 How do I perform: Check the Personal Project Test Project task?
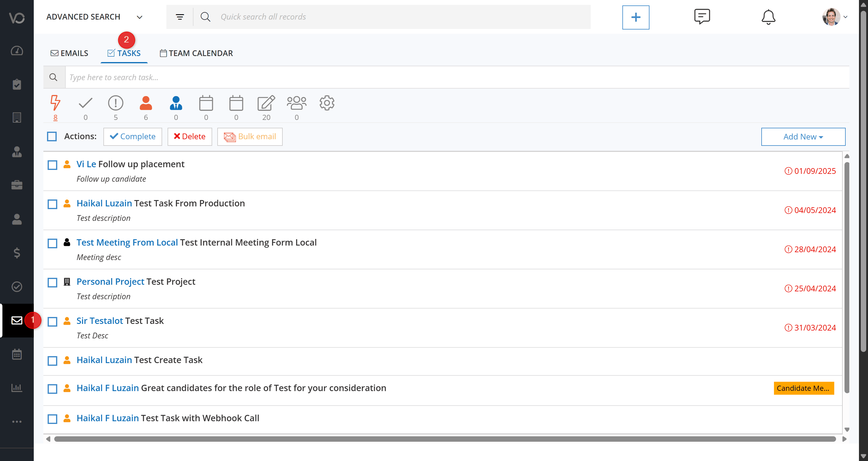pos(52,282)
